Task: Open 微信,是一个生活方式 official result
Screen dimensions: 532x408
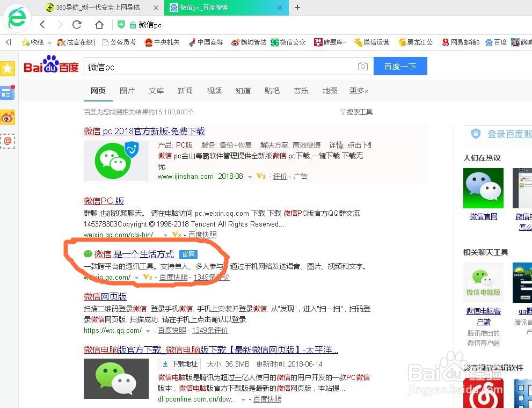Action: click(x=134, y=254)
